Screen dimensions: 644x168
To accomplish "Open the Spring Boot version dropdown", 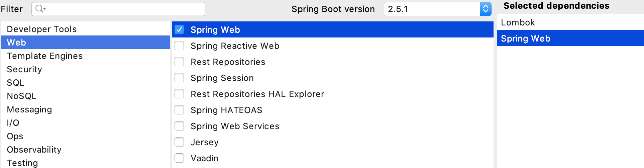I will click(x=486, y=9).
